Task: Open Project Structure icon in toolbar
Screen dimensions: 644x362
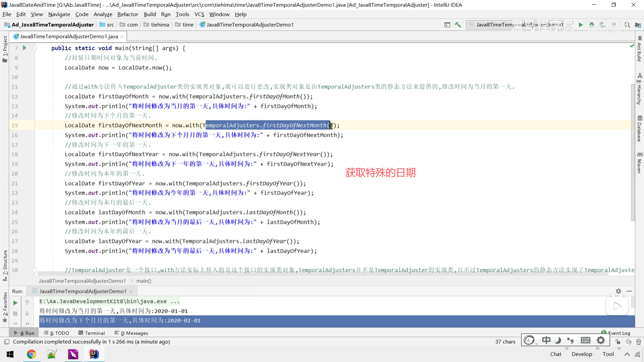Action: pos(638,25)
